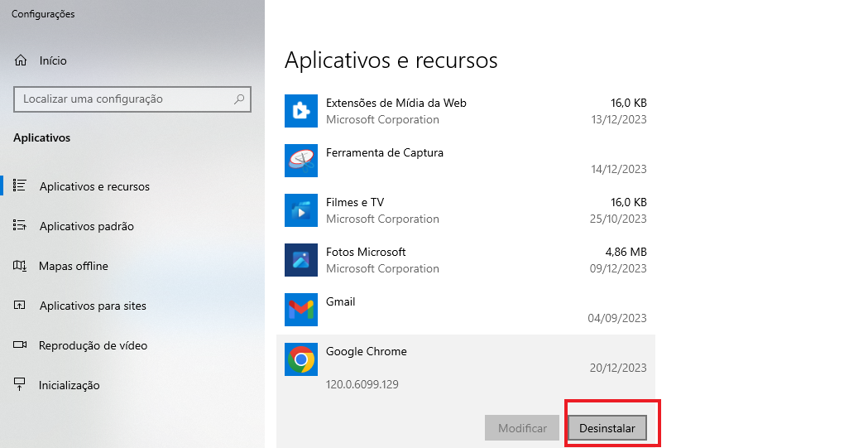
Task: Click Gmail install date 04/09/2023
Action: click(x=617, y=318)
